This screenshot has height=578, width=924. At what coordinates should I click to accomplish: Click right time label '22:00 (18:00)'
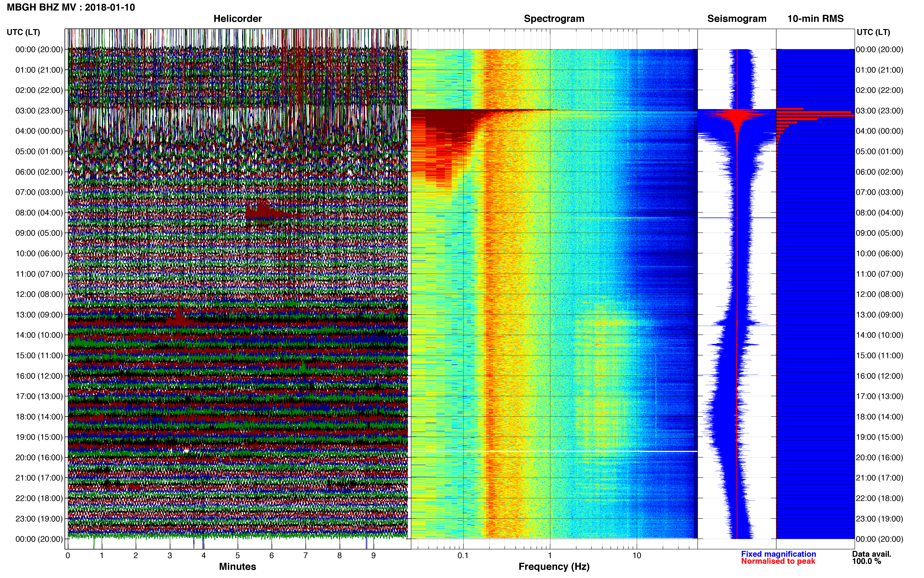pyautogui.click(x=879, y=498)
